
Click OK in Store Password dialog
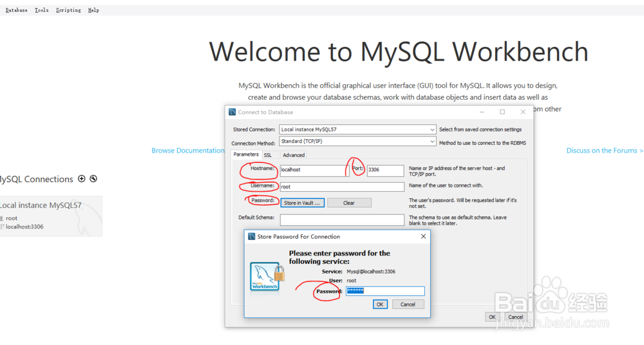[380, 304]
